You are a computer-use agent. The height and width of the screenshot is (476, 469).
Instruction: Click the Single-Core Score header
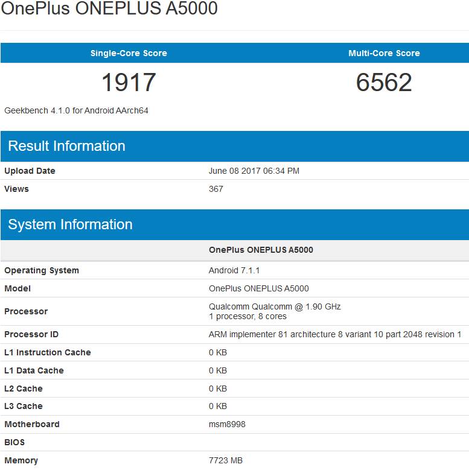(x=129, y=53)
